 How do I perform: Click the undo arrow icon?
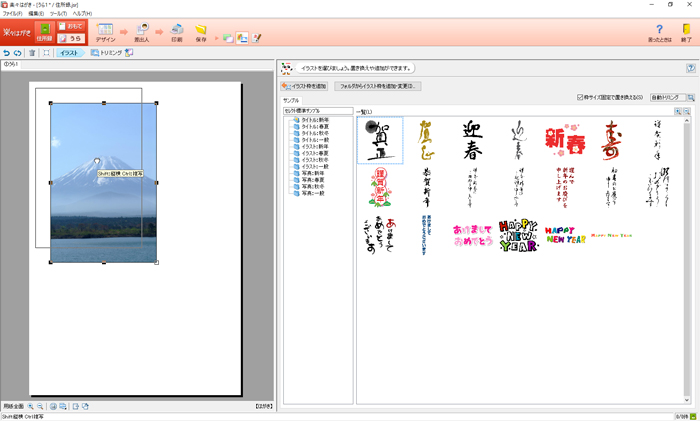coord(7,53)
